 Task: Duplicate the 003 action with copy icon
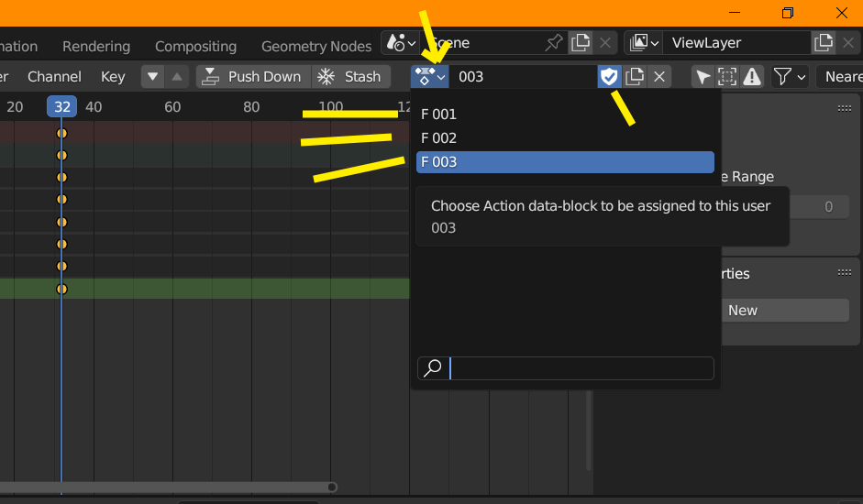coord(635,77)
